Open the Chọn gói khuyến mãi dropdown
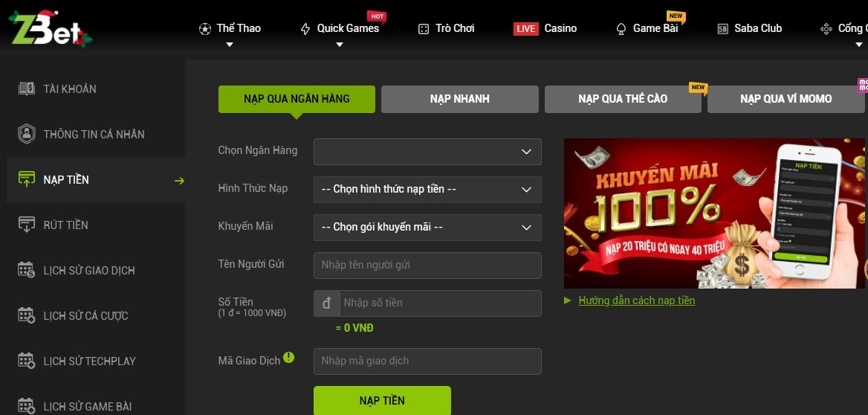The height and width of the screenshot is (415, 868). [x=427, y=228]
